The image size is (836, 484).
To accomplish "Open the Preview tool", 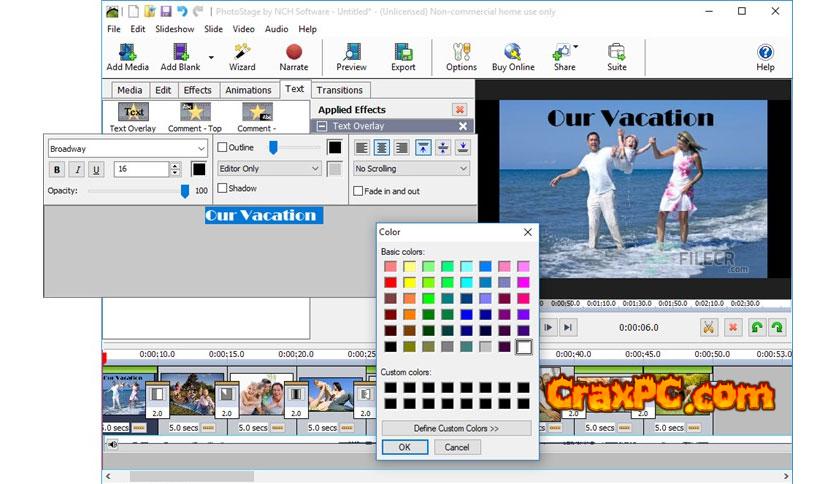I will coord(351,52).
